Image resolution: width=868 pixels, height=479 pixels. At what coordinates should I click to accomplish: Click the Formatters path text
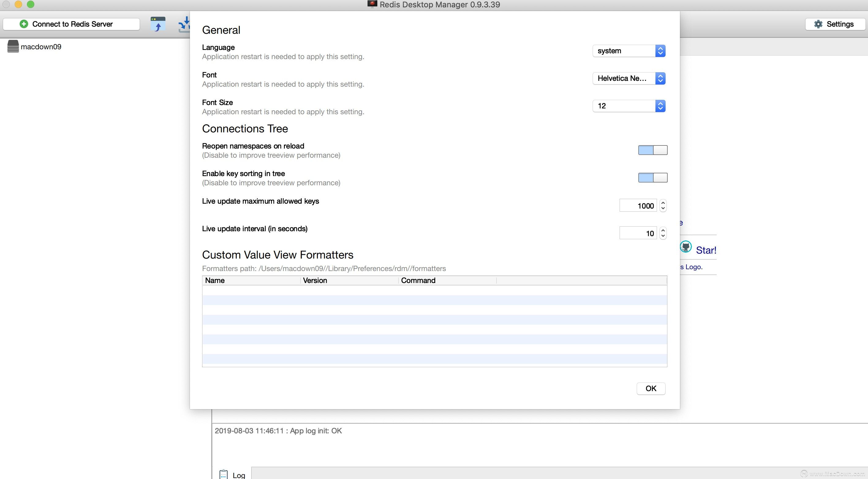(x=324, y=269)
